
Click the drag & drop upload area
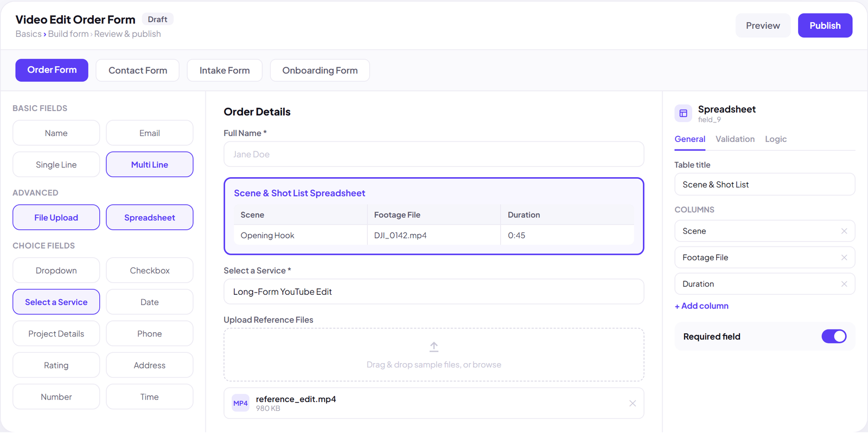[434, 355]
